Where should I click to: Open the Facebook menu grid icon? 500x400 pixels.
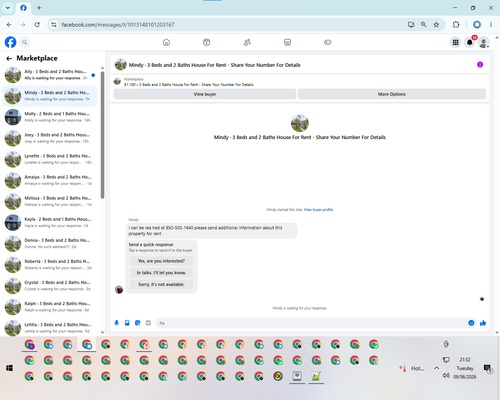[455, 42]
